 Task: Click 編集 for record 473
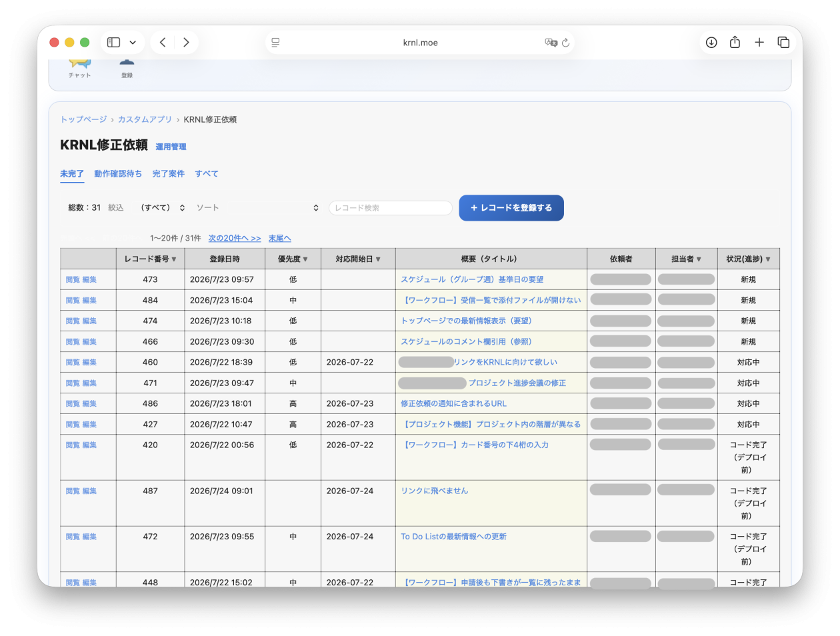pyautogui.click(x=89, y=279)
